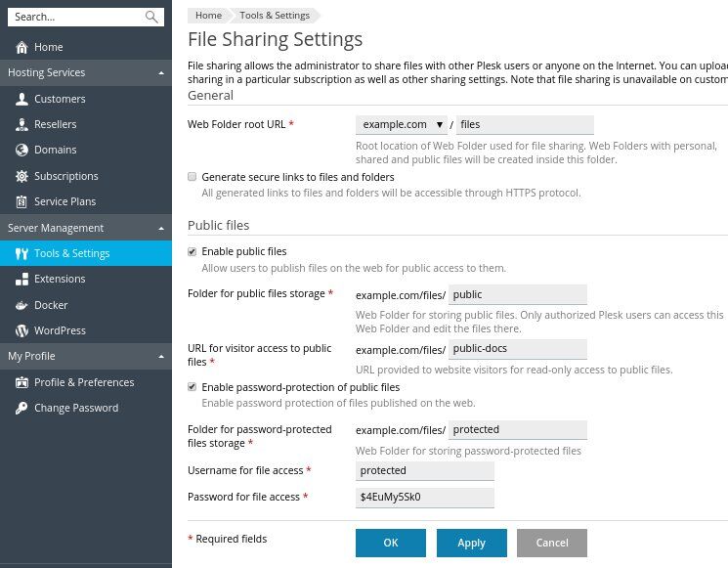Click the Password for file access field
The width and height of the screenshot is (728, 568).
pyautogui.click(x=425, y=498)
